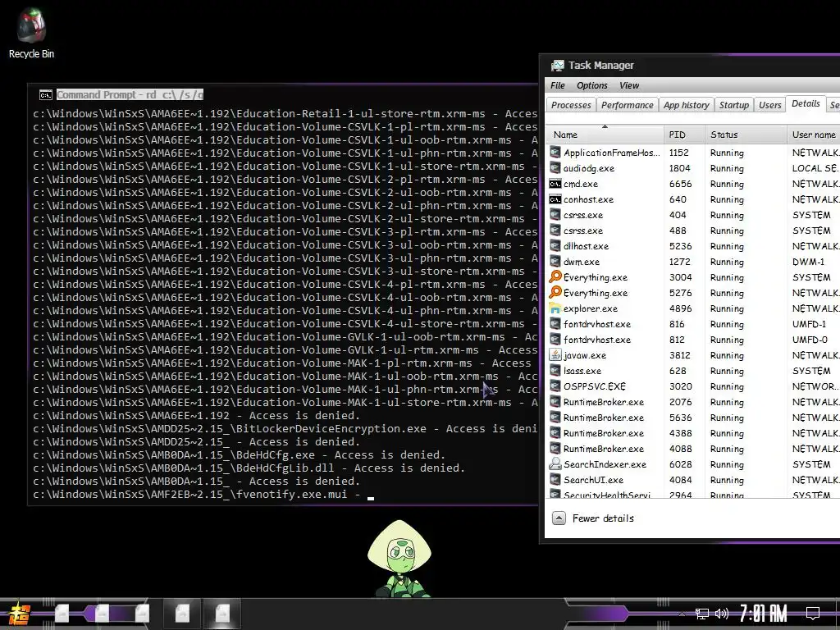Switch to the Users tab
This screenshot has width=840, height=630.
coord(769,105)
